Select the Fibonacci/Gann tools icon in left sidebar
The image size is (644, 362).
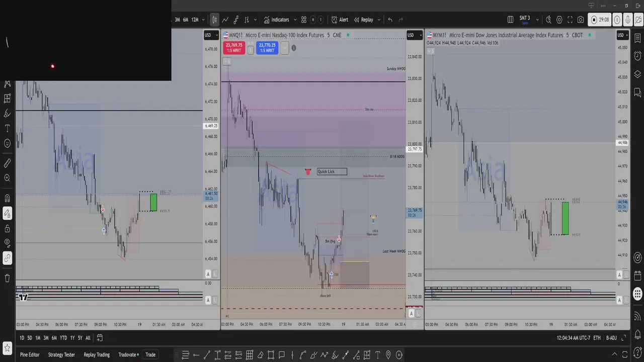click(7, 99)
